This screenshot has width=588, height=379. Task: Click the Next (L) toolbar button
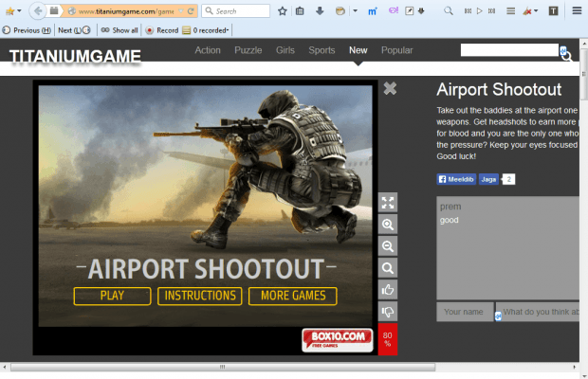[74, 30]
